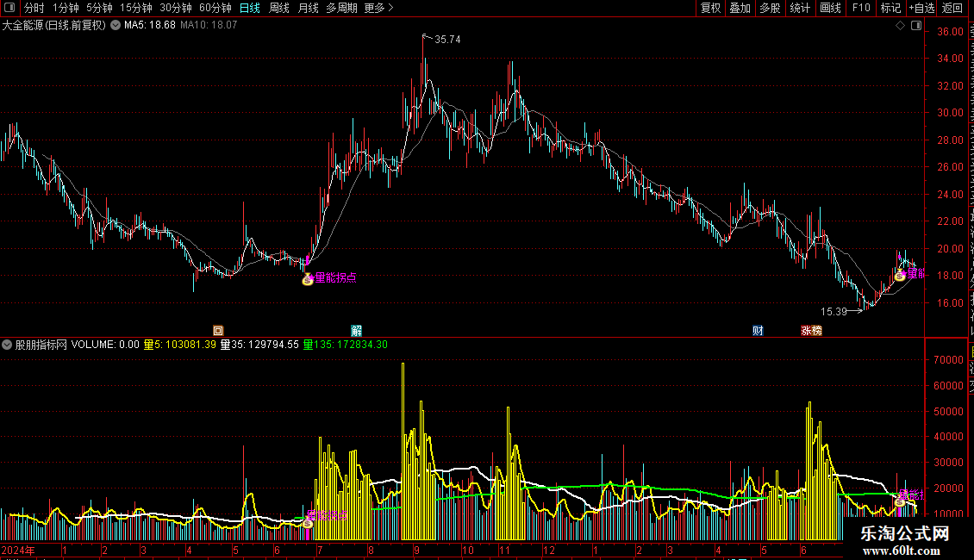
Task: Toggle the right side panel icon
Action: click(x=916, y=26)
